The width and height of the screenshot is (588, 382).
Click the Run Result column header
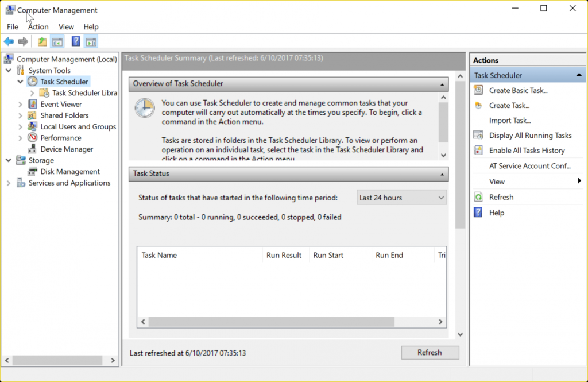pyautogui.click(x=284, y=255)
